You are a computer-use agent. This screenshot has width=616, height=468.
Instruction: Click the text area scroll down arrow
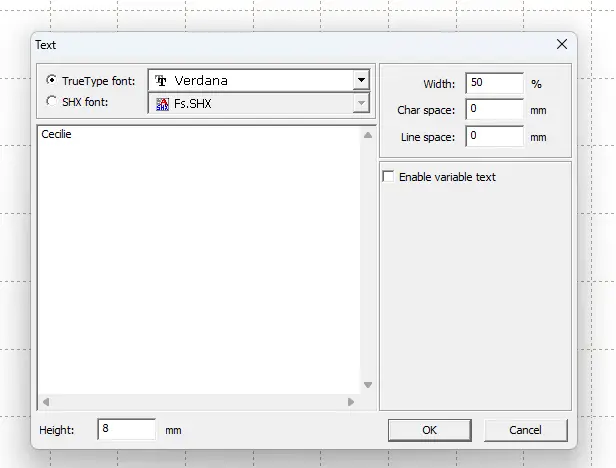click(x=368, y=385)
